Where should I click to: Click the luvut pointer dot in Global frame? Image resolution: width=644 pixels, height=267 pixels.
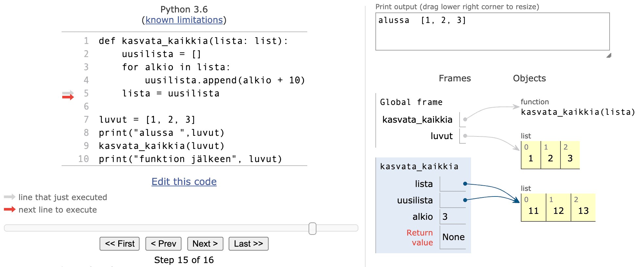(465, 136)
